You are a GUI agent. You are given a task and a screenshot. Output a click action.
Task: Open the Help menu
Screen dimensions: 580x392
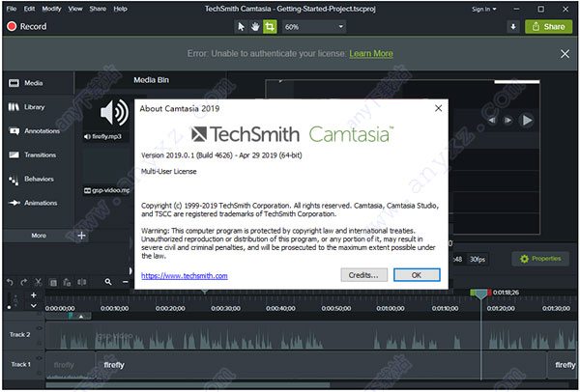(x=120, y=9)
